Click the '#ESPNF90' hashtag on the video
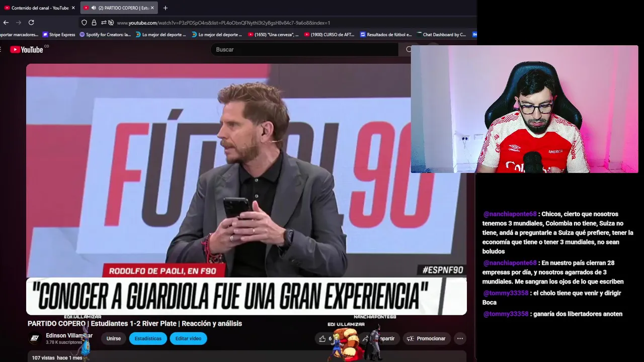 click(443, 270)
